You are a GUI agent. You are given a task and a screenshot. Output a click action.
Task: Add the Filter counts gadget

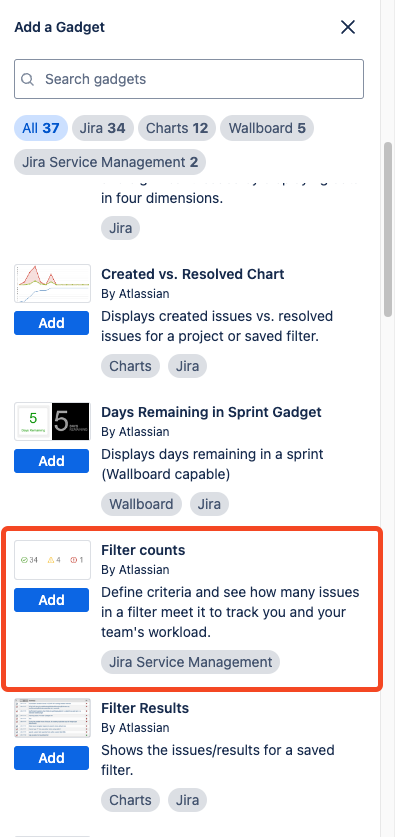[51, 600]
